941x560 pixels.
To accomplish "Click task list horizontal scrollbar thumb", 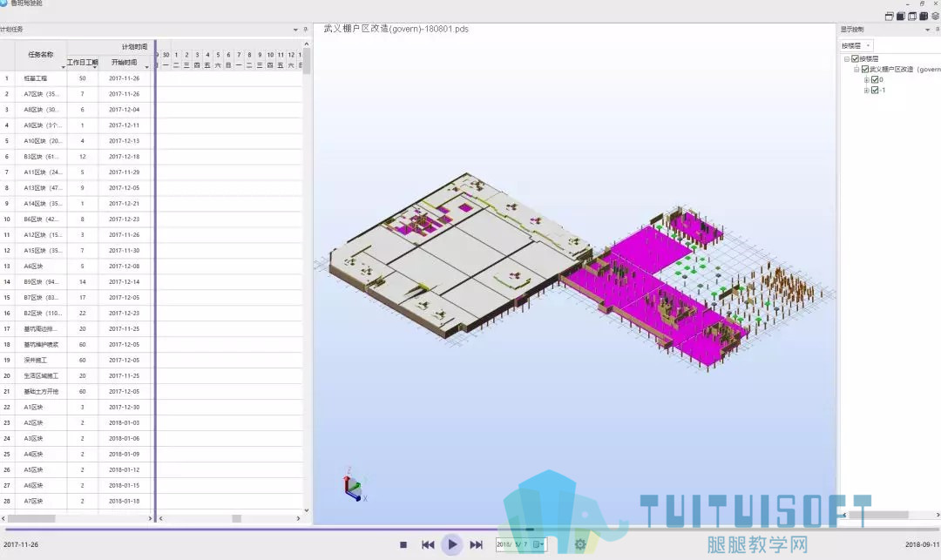I will [31, 518].
